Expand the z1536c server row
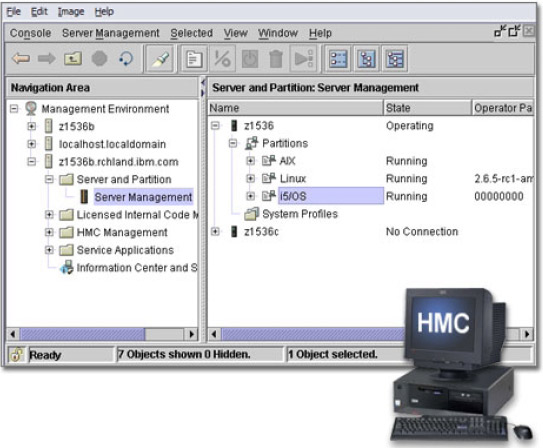 (215, 231)
